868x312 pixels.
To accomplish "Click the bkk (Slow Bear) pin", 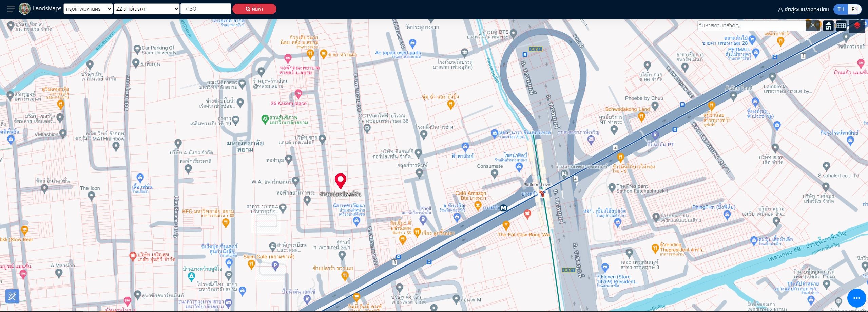I will coord(24,231).
